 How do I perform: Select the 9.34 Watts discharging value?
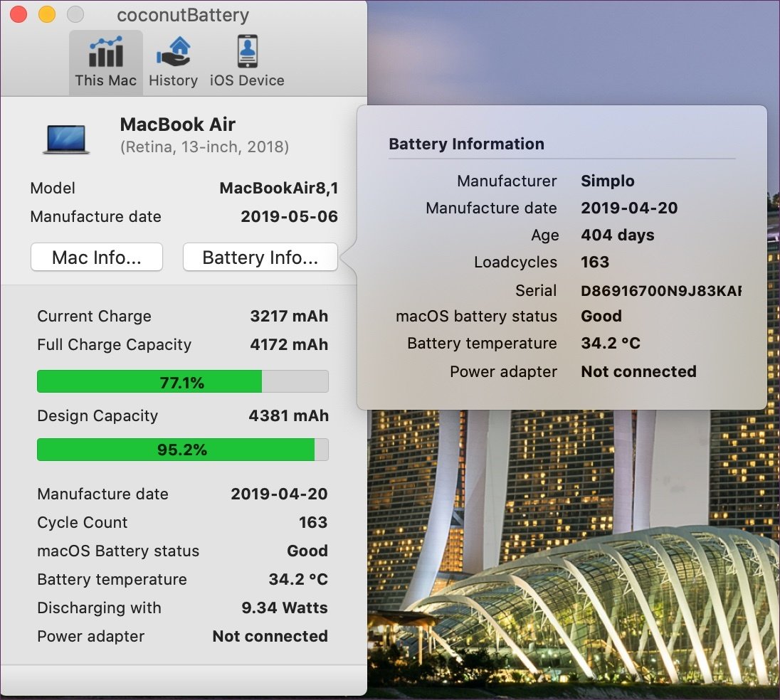tap(285, 608)
